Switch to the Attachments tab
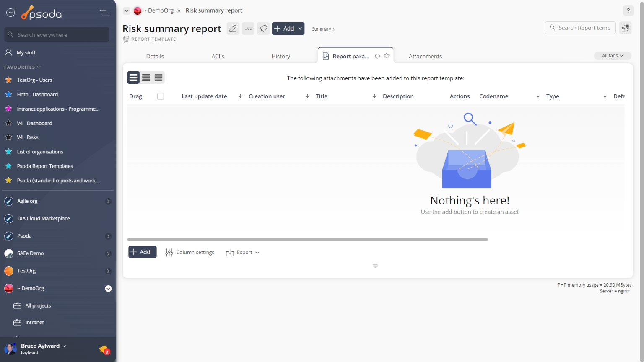This screenshot has height=362, width=644. [426, 56]
